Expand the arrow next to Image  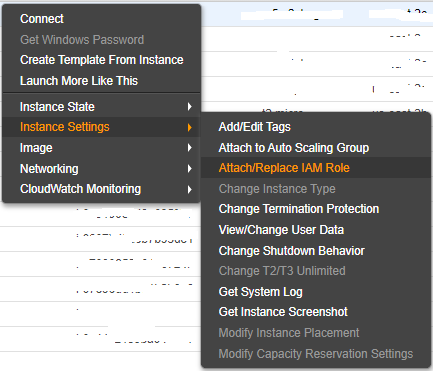pyautogui.click(x=189, y=148)
